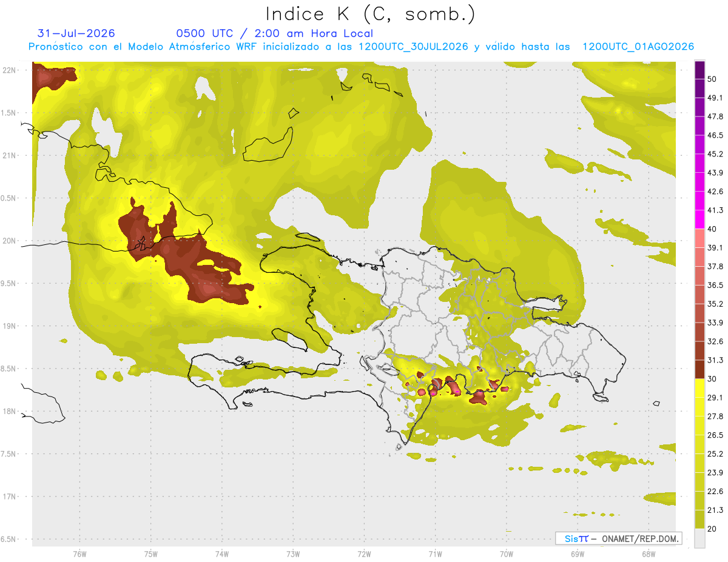Click the colorbar label "30"
Viewport: 728px width, 562px height.
[713, 379]
